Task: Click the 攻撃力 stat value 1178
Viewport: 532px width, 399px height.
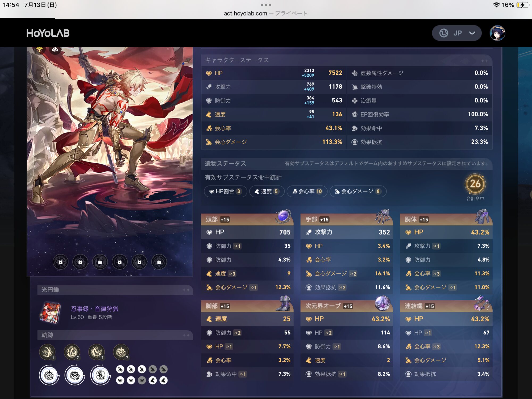Action: (335, 87)
